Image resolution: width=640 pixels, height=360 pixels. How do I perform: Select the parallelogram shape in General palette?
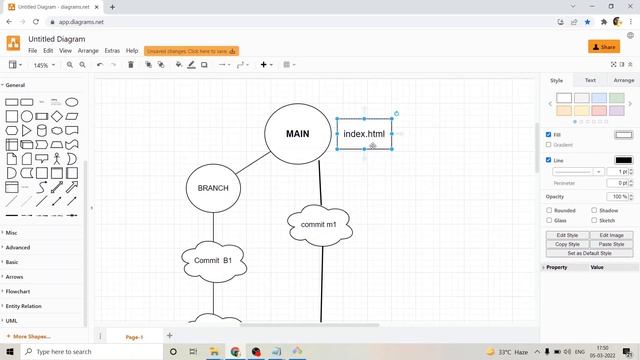(x=72, y=116)
